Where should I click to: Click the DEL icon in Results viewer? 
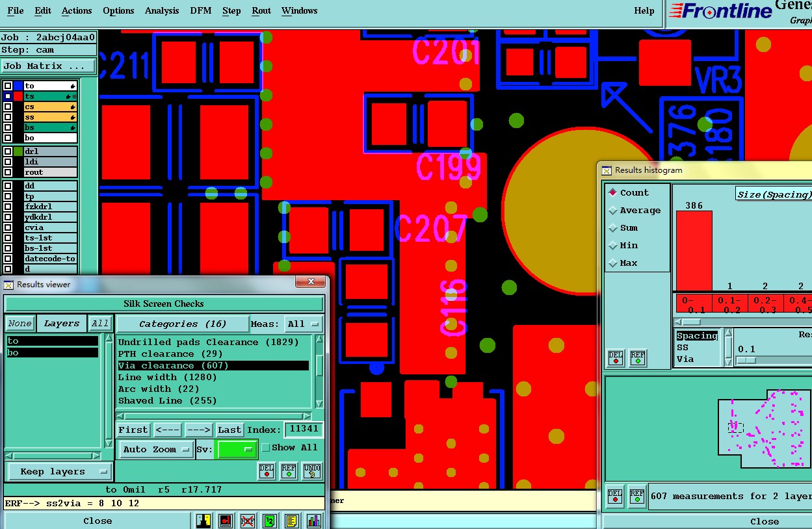click(267, 471)
